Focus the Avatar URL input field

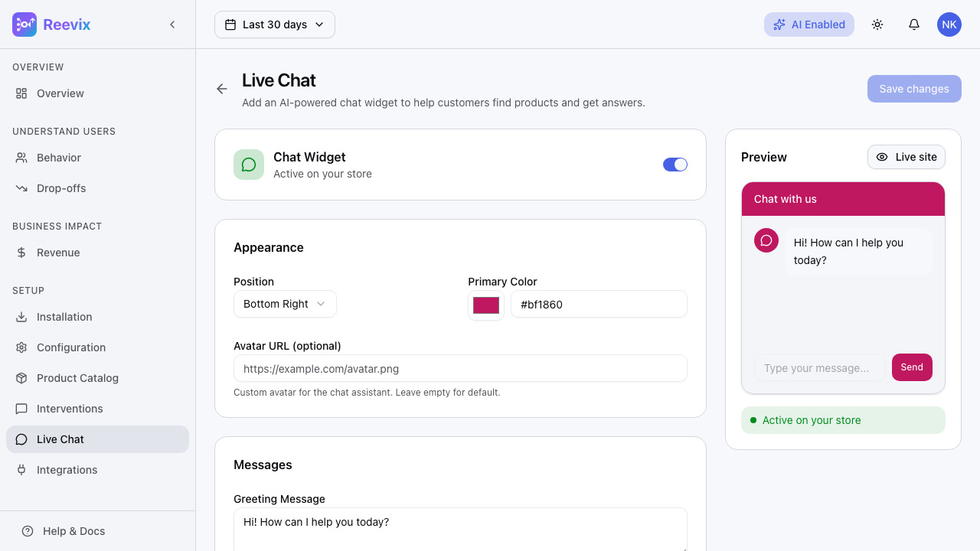tap(460, 368)
